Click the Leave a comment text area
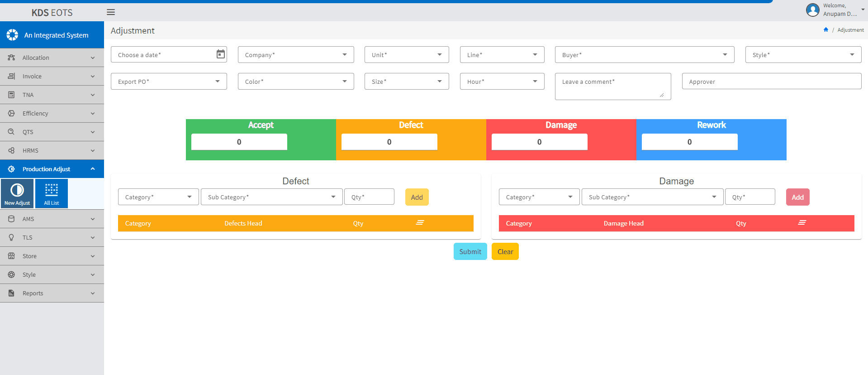 [x=612, y=86]
